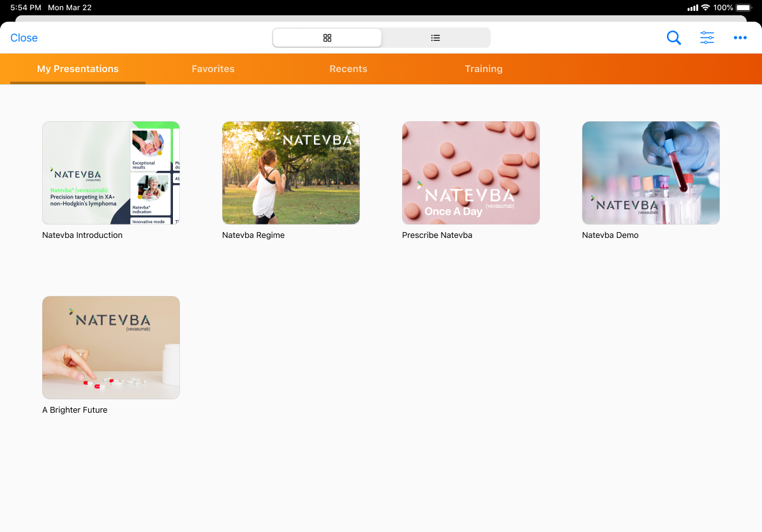
Task: Click the Prescribe Natevba title label
Action: pyautogui.click(x=437, y=235)
